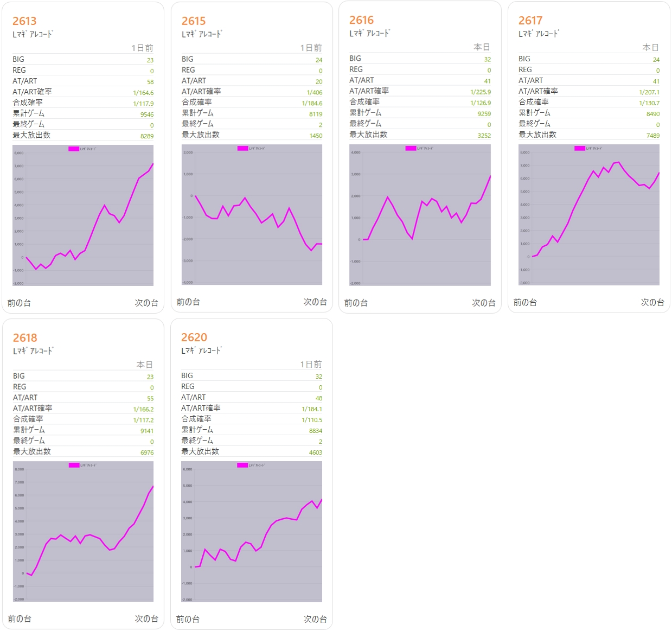This screenshot has height=631, width=672.
Task: Toggle magenta legend swatch in 2616 chart
Action: pyautogui.click(x=411, y=148)
